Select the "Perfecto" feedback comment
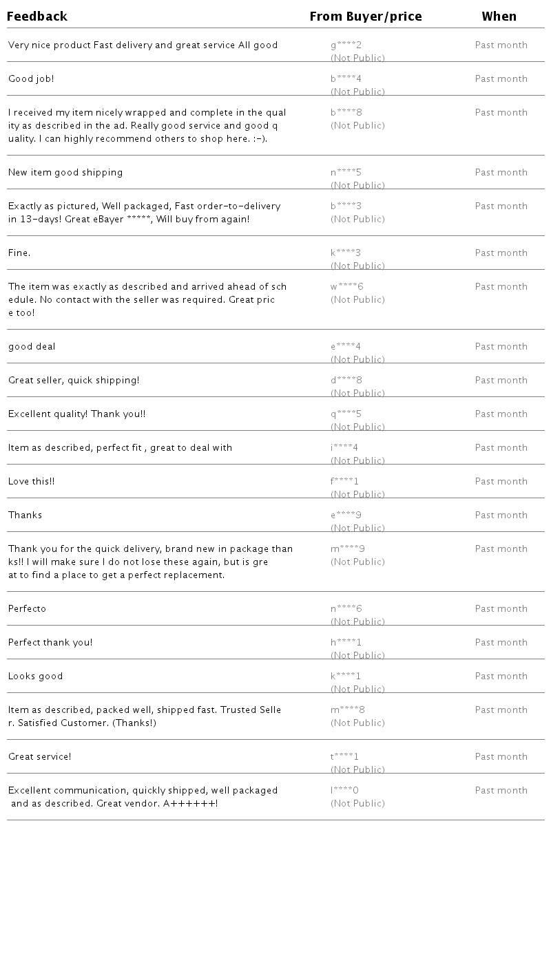The width and height of the screenshot is (551, 980). click(27, 609)
